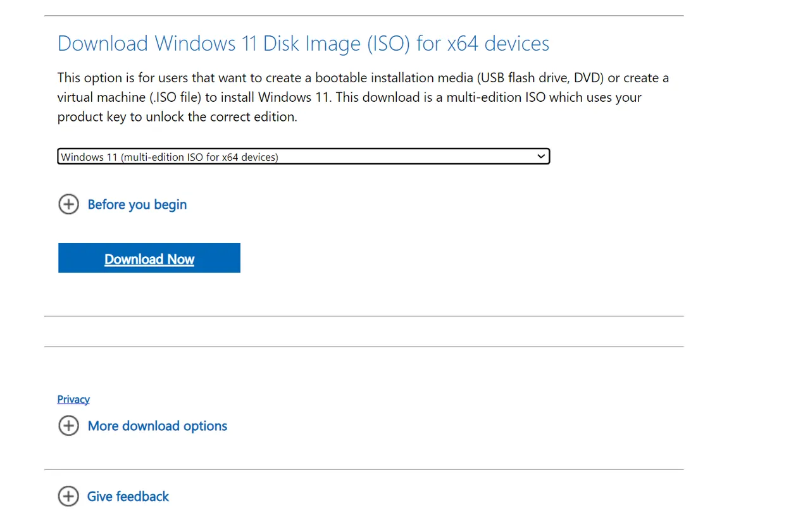Open the plus circle icon beside Give feedback
This screenshot has width=810, height=532.
coord(68,497)
